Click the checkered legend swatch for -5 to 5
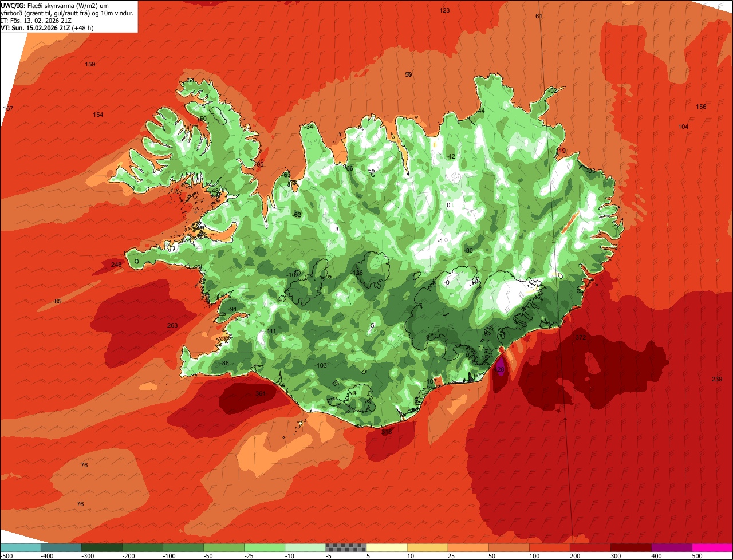 (346, 547)
